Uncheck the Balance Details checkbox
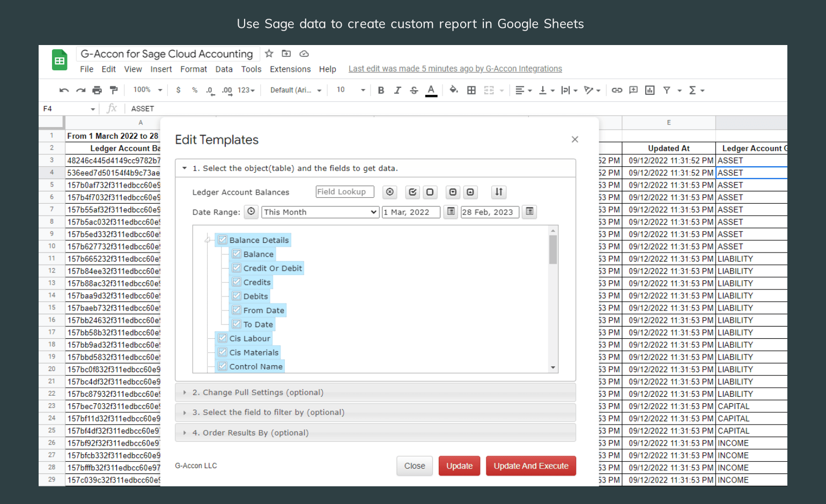 223,240
